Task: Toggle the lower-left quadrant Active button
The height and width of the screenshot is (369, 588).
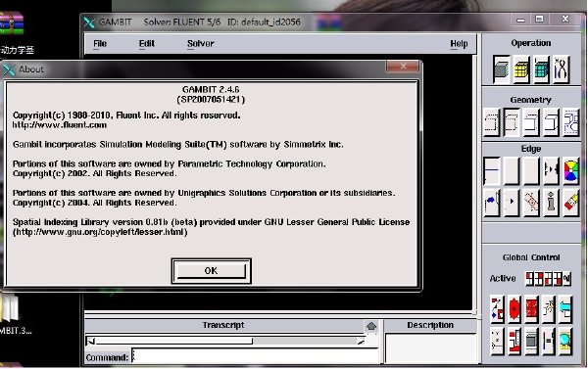Action: point(548,279)
